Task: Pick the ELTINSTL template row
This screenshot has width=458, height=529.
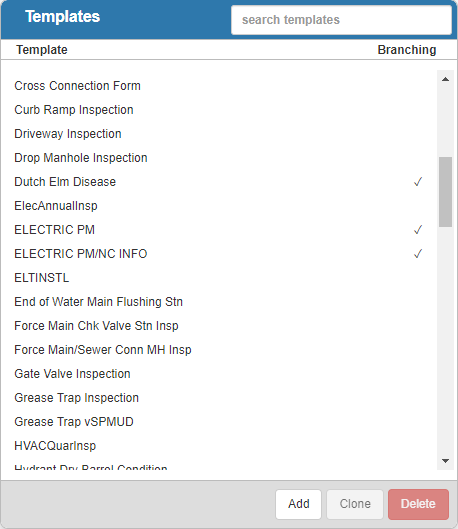Action: (x=219, y=278)
